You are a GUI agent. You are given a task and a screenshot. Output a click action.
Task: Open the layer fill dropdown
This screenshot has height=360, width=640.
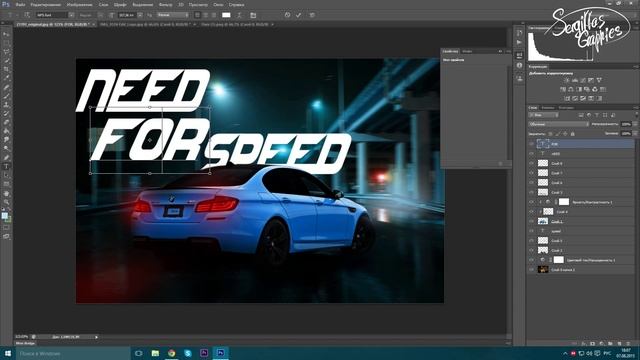(636, 133)
